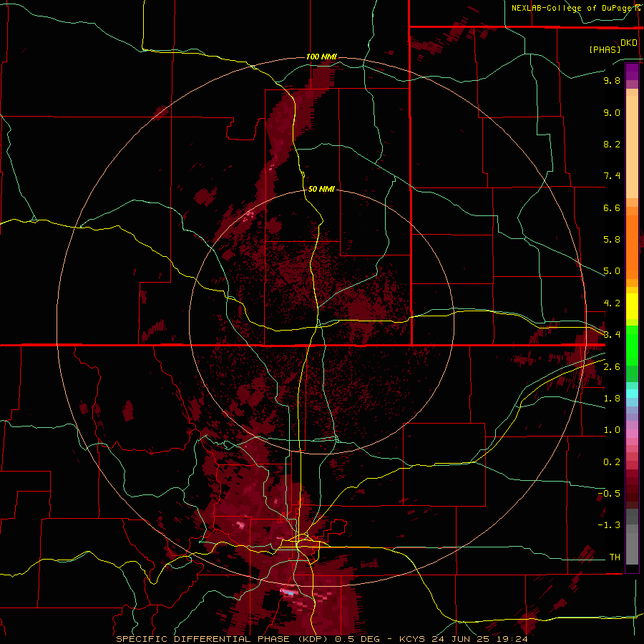Click the 19:24 timestamp text

pyautogui.click(x=514, y=639)
